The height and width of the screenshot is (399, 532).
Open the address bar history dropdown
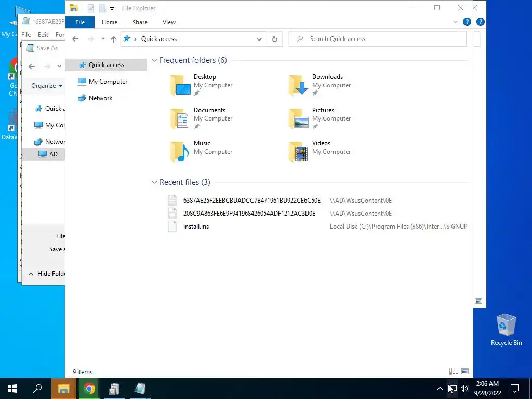coord(259,39)
